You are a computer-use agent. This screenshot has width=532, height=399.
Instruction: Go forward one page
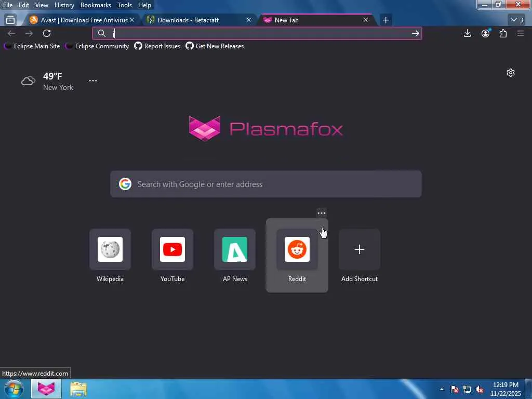(29, 33)
